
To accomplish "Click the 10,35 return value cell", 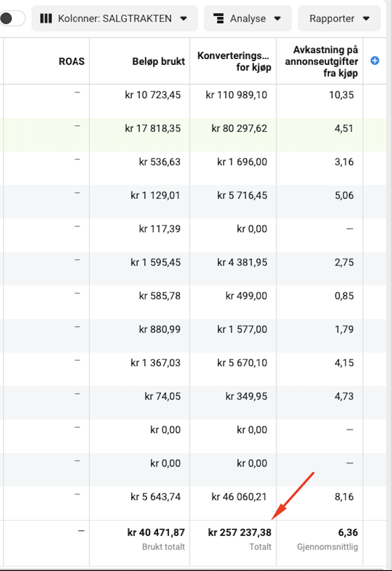I will pyautogui.click(x=341, y=95).
